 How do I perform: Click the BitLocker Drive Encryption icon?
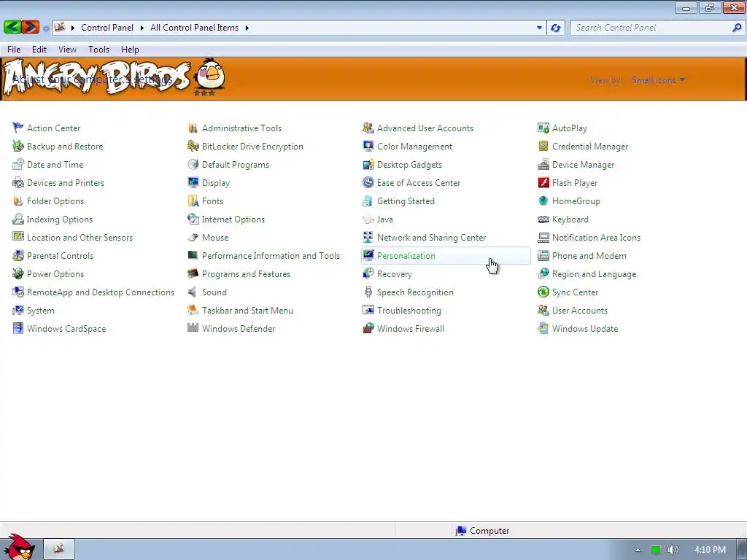click(x=193, y=146)
